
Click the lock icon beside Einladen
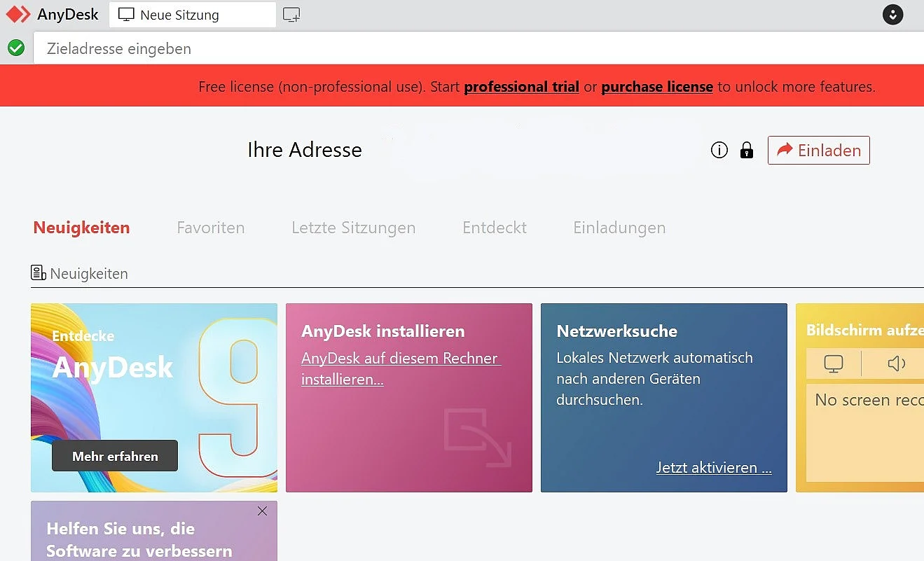click(747, 150)
